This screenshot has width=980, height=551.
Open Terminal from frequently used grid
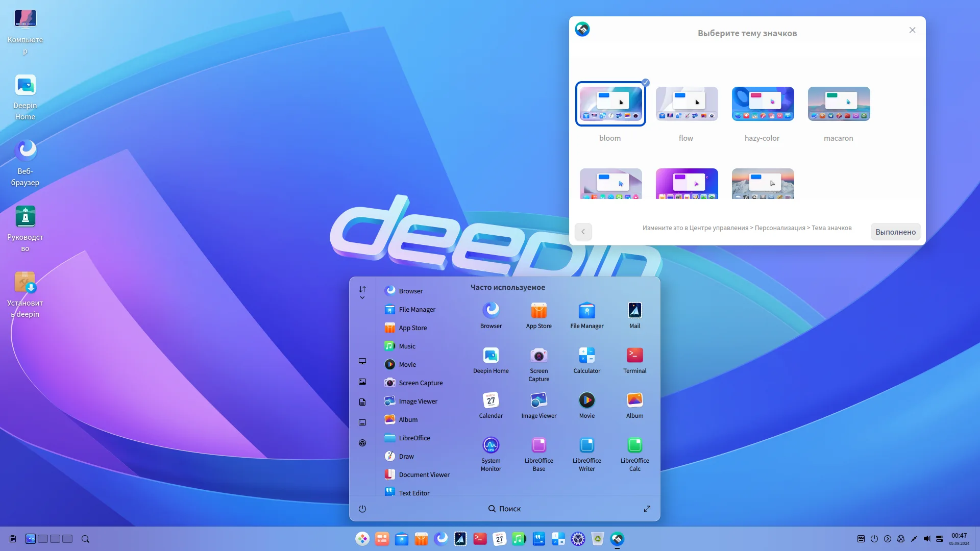coord(634,356)
